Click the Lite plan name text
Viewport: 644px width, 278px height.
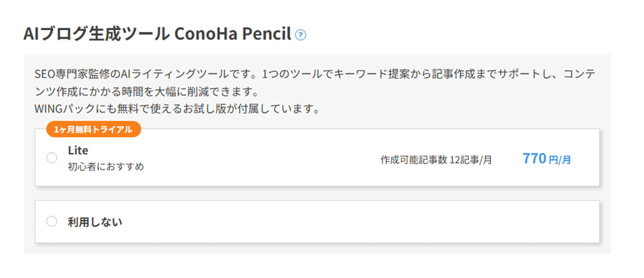pos(77,150)
